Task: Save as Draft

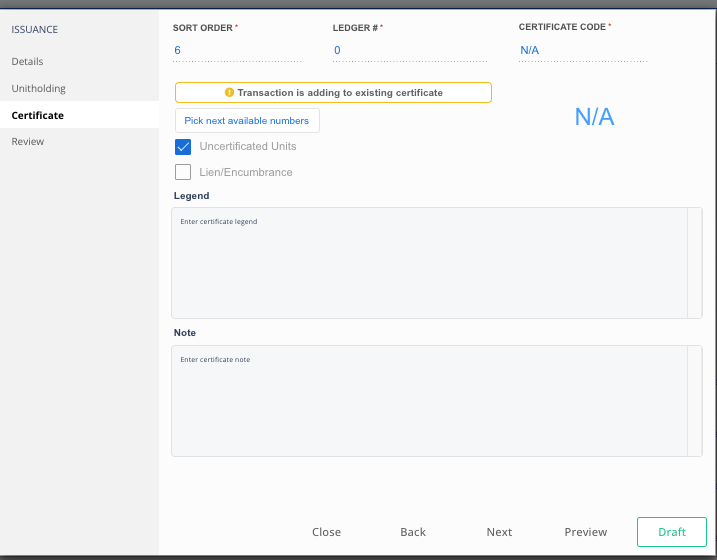Action: tap(672, 532)
